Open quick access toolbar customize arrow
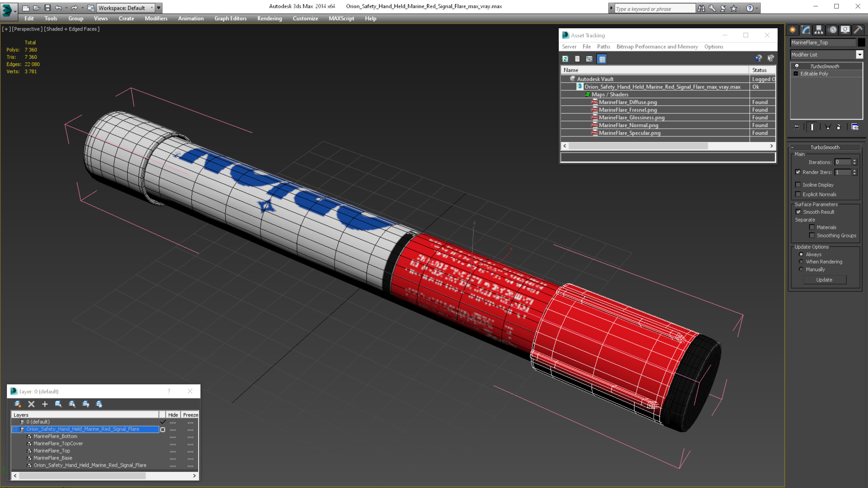The image size is (868, 488). click(x=159, y=8)
